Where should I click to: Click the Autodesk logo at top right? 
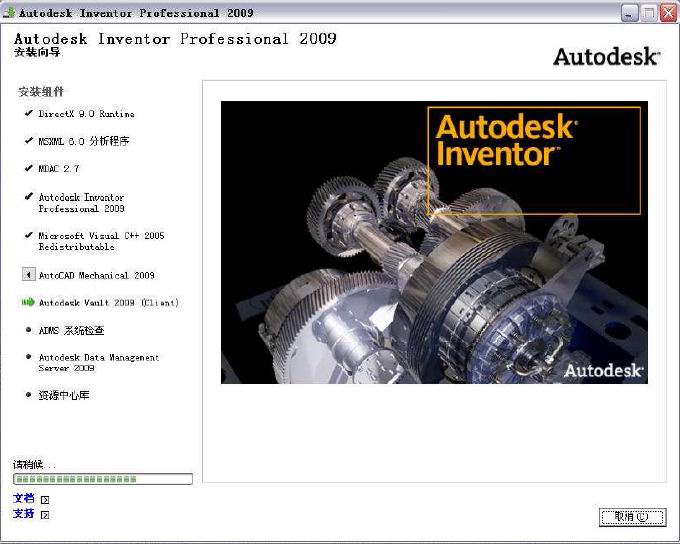607,57
